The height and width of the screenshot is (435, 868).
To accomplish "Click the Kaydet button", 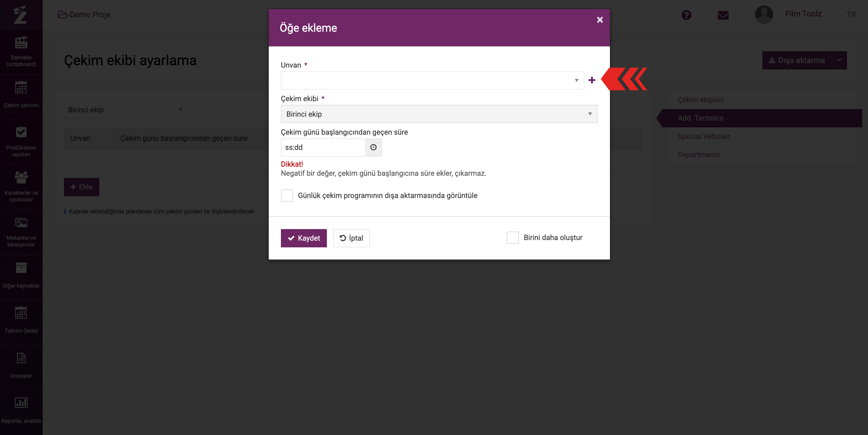I will pos(303,238).
